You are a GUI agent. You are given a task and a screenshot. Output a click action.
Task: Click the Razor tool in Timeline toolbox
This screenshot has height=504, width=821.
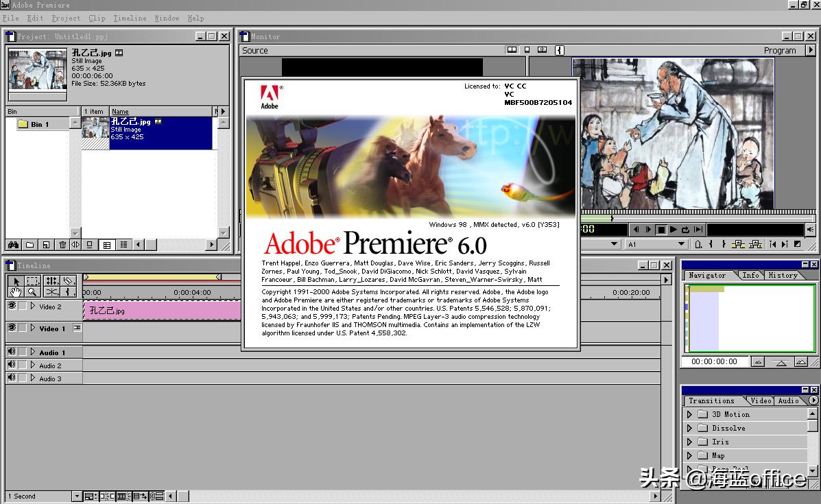pos(68,281)
